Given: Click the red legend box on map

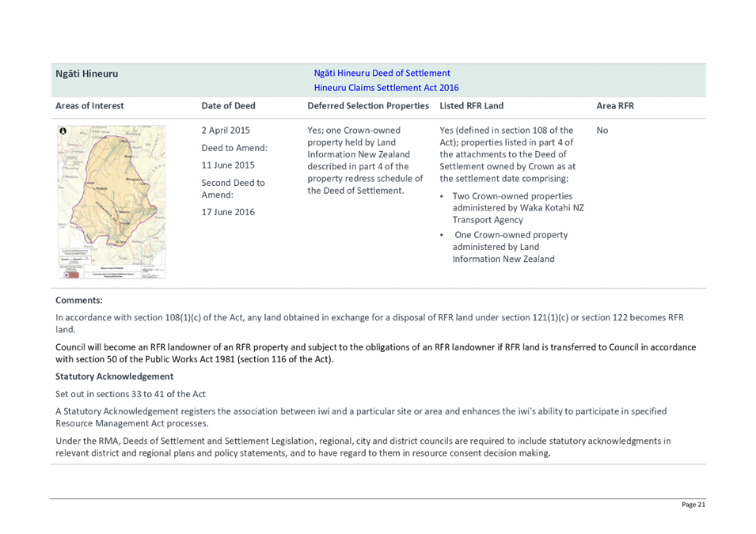Looking at the screenshot, I should click(x=72, y=275).
